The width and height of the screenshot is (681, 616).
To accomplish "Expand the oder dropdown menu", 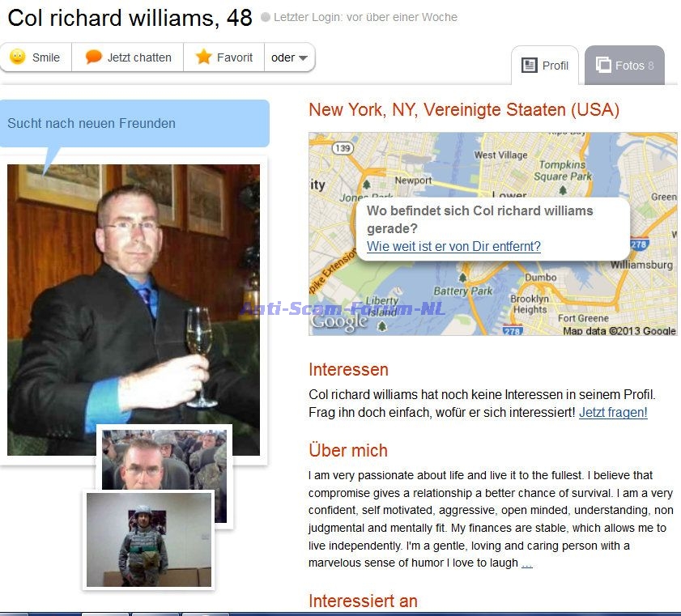I will click(290, 57).
